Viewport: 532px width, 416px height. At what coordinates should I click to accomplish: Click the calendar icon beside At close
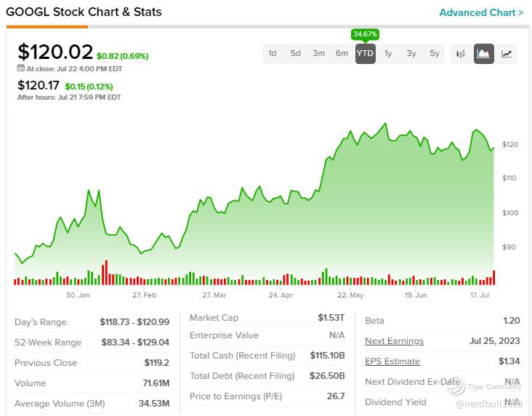20,68
